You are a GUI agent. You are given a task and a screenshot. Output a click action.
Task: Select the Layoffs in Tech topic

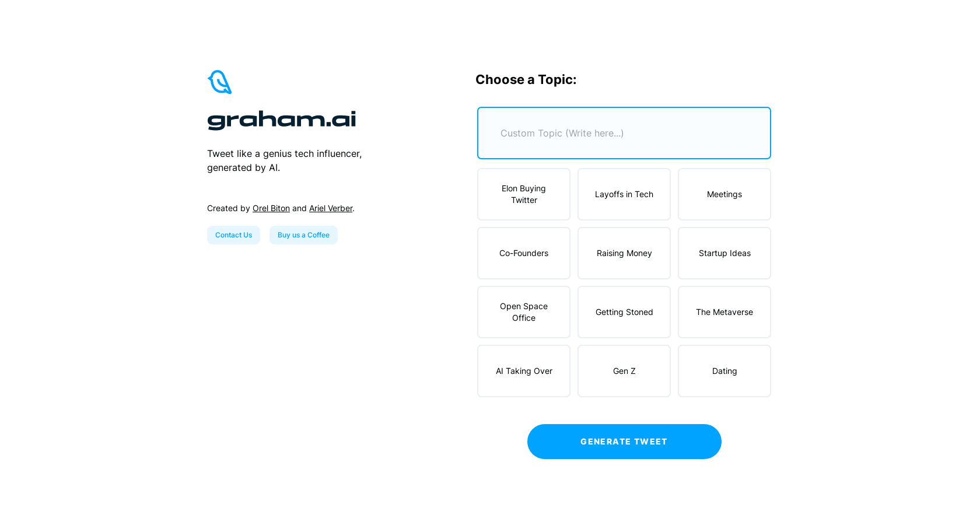click(x=624, y=194)
